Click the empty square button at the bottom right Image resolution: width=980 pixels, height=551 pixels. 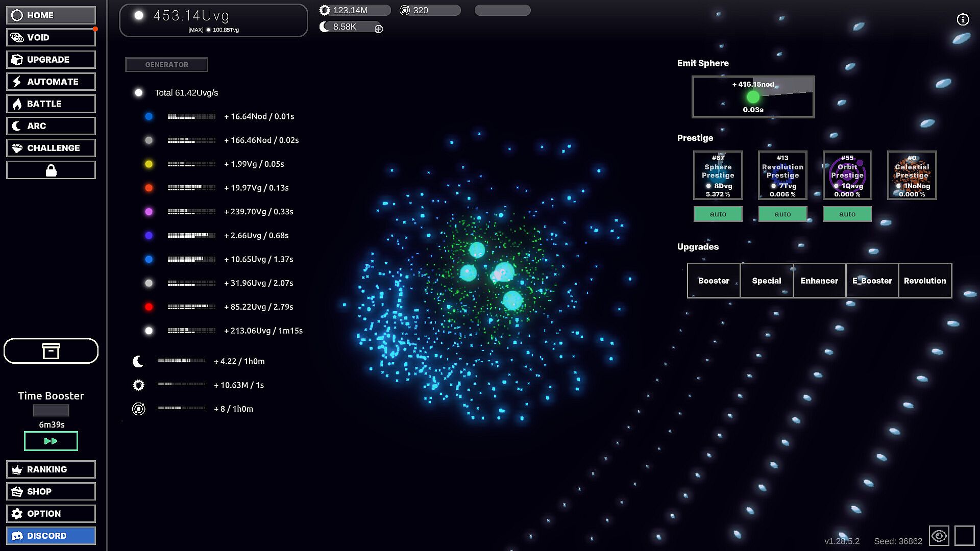[964, 536]
